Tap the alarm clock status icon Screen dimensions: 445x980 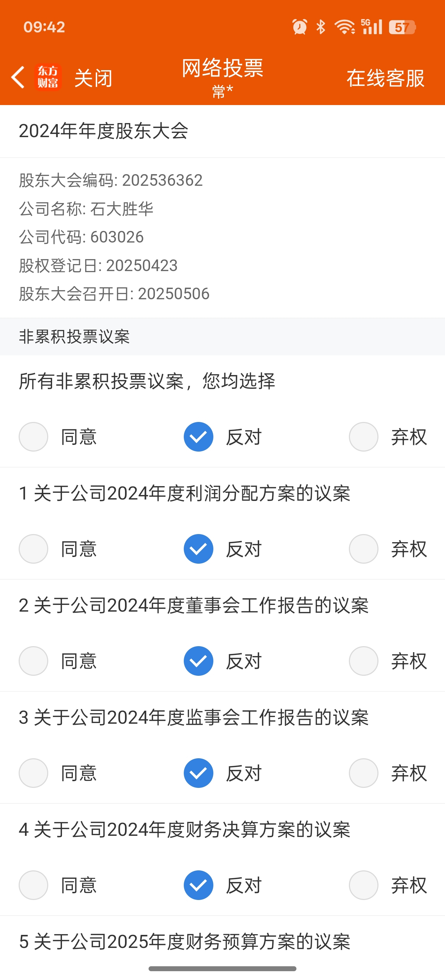pyautogui.click(x=300, y=27)
